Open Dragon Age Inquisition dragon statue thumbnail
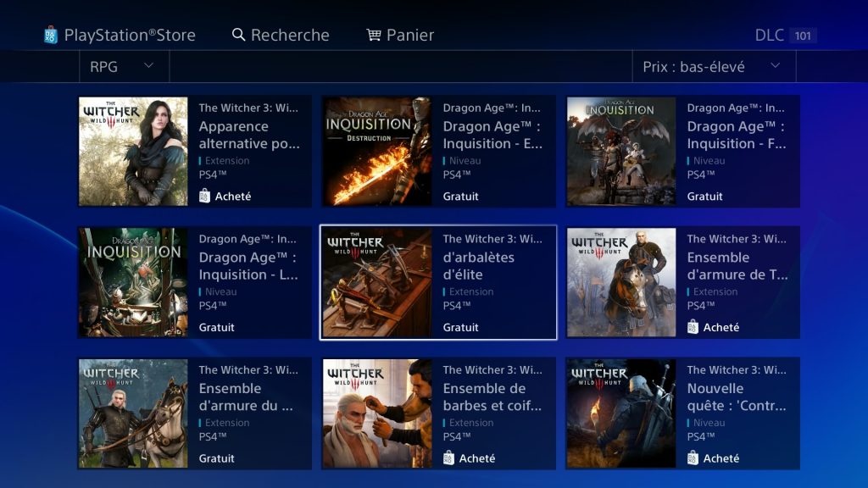The height and width of the screenshot is (488, 868). point(621,152)
